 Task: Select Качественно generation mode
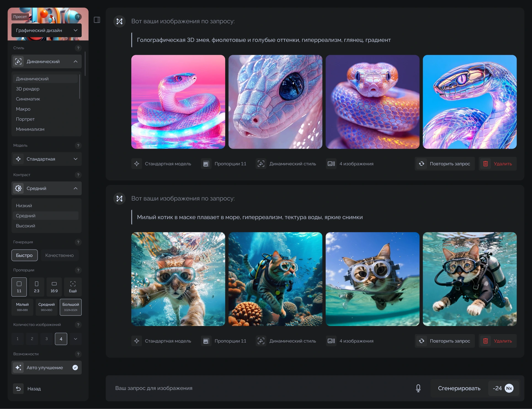59,255
